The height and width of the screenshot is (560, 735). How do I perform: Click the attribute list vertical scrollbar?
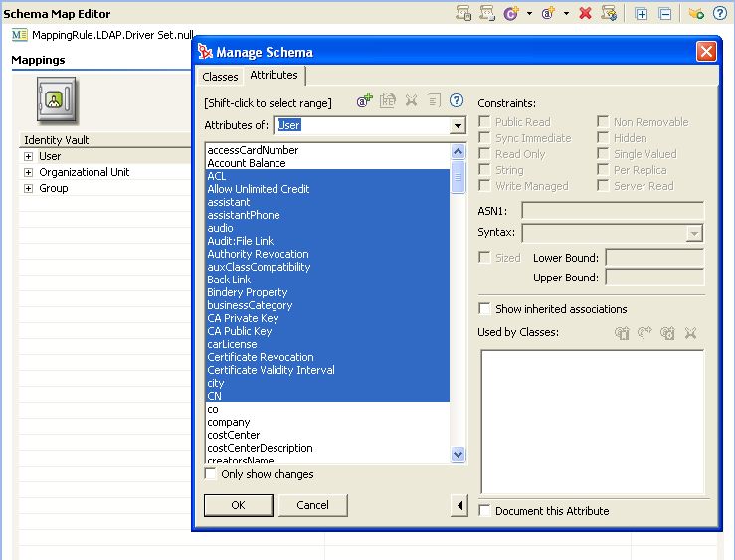(x=458, y=298)
